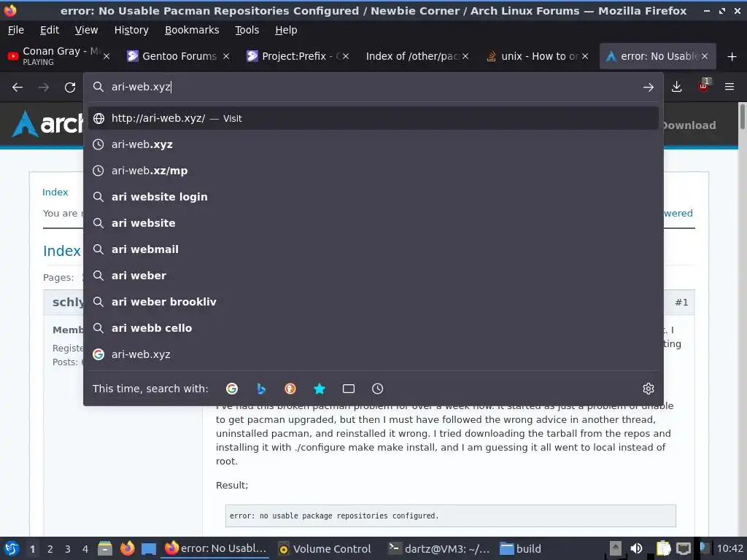
Task: Open search settings gear icon
Action: point(648,389)
